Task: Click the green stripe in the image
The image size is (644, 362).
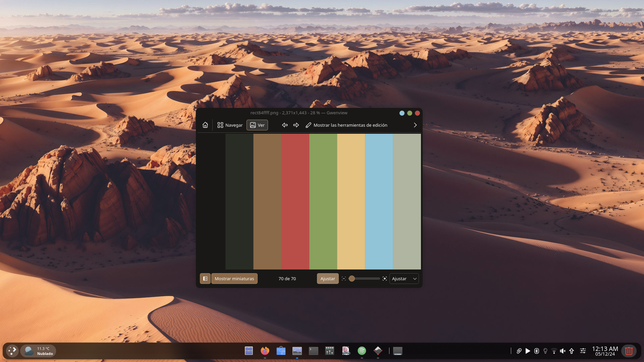Action: coord(323,201)
